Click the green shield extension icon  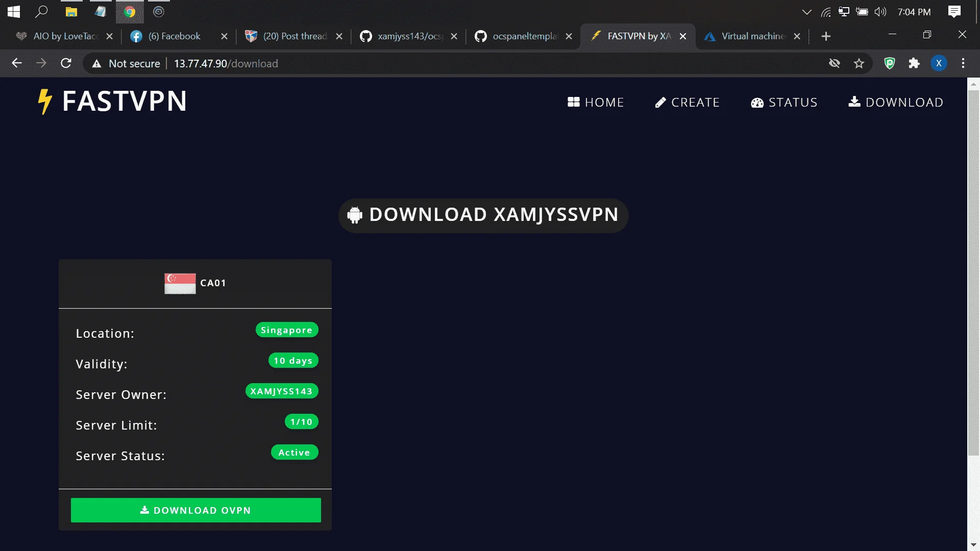click(x=890, y=63)
